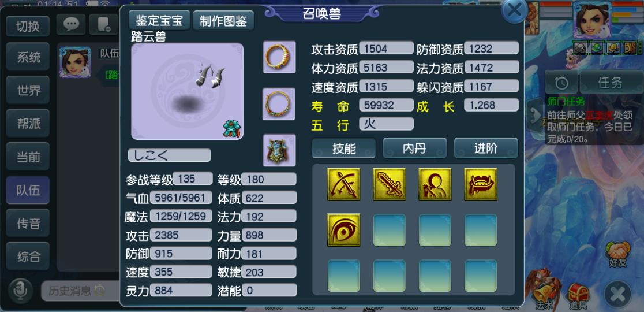Tap the microphone voice input icon
The image size is (644, 312).
[x=20, y=290]
